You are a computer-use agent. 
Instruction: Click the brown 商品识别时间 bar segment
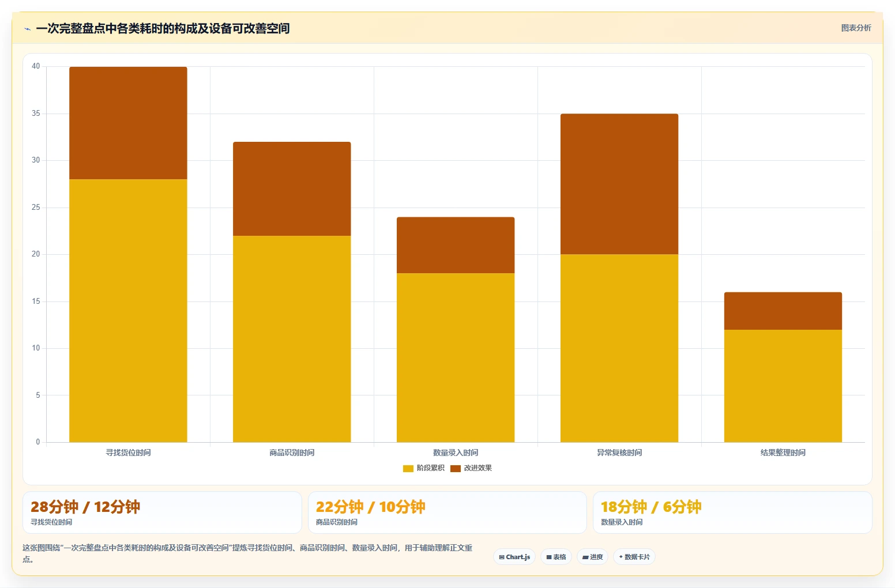click(292, 189)
